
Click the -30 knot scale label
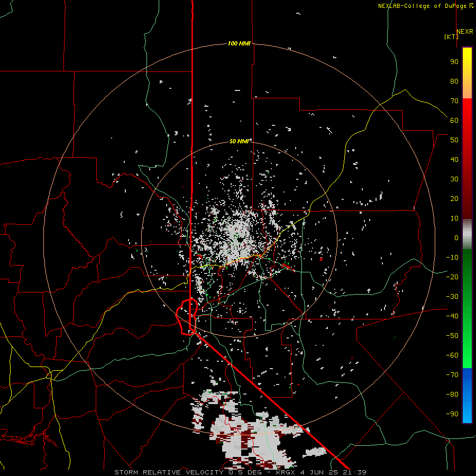tap(452, 297)
